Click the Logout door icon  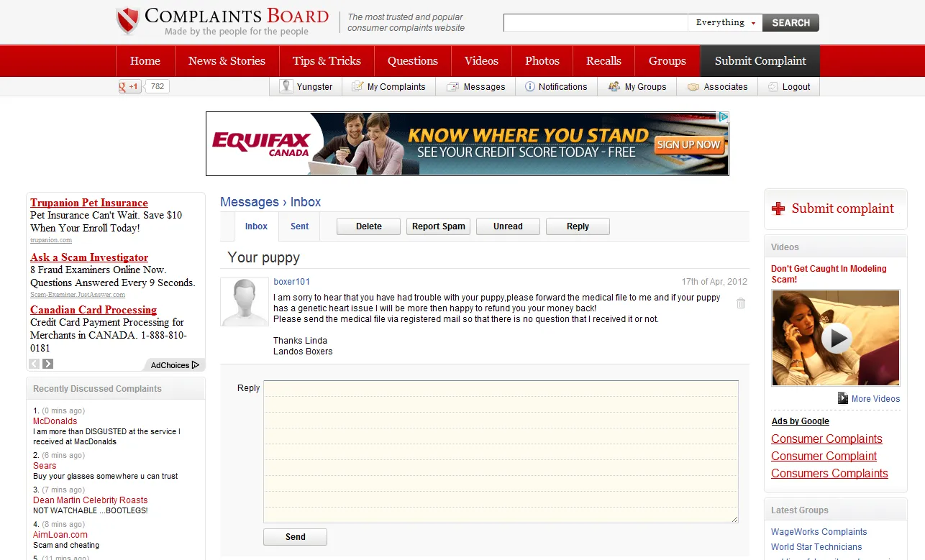pos(773,86)
